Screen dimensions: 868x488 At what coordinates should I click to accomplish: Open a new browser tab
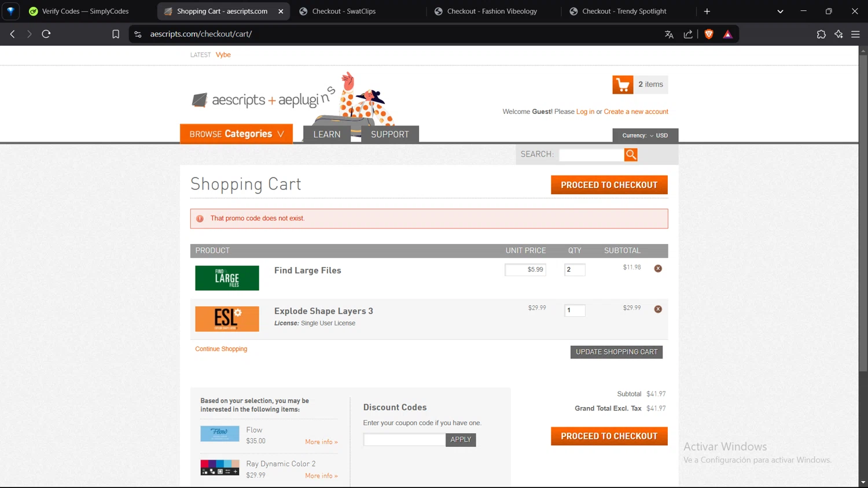[x=707, y=11]
